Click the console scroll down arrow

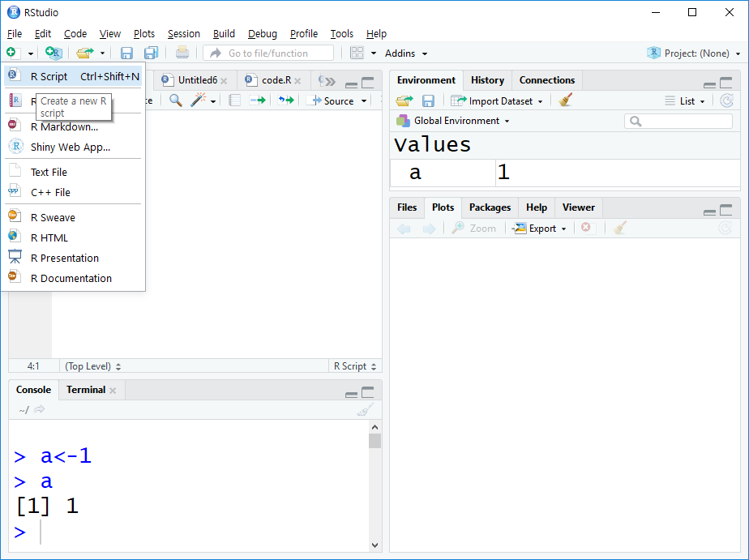click(375, 545)
